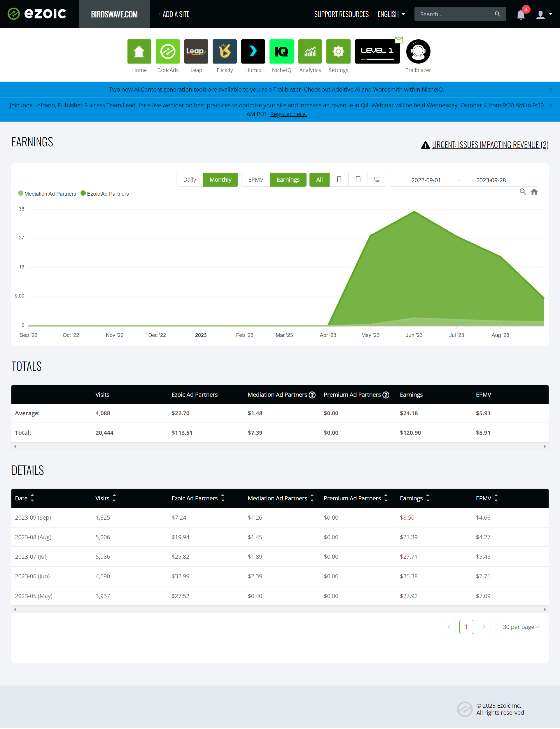Filter by tablet device icon
The image size is (560, 729).
point(358,180)
